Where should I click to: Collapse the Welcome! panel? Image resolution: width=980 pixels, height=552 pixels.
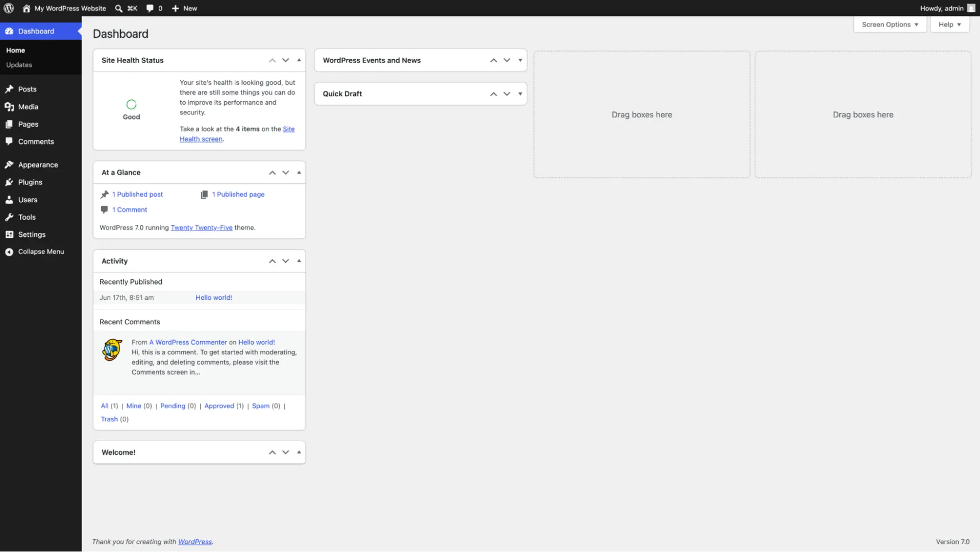pyautogui.click(x=299, y=452)
